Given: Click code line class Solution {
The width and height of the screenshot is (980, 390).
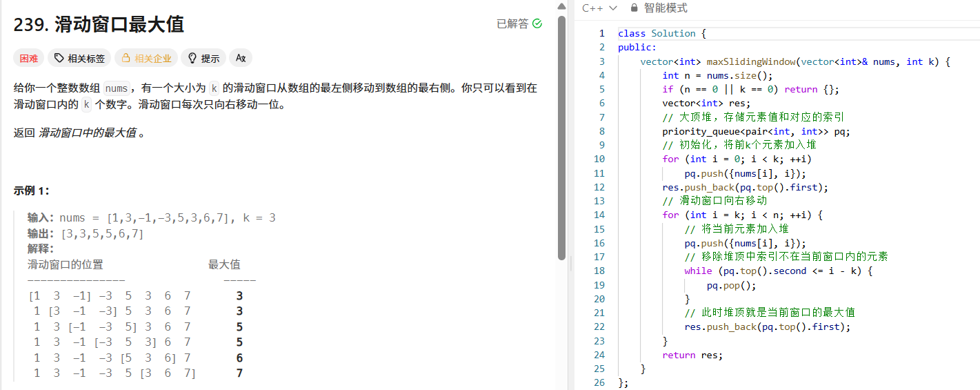Looking at the screenshot, I should point(662,33).
